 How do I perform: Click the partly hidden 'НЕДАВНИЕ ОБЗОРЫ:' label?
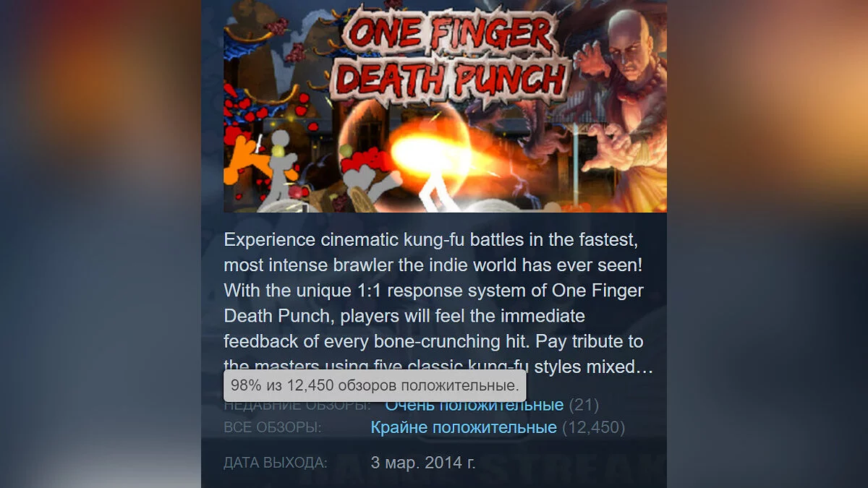[x=297, y=406]
